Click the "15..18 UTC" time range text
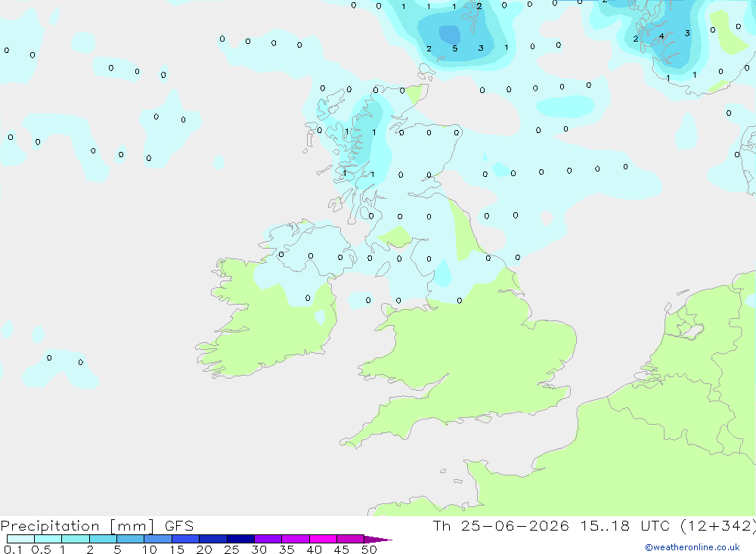 [x=625, y=525]
